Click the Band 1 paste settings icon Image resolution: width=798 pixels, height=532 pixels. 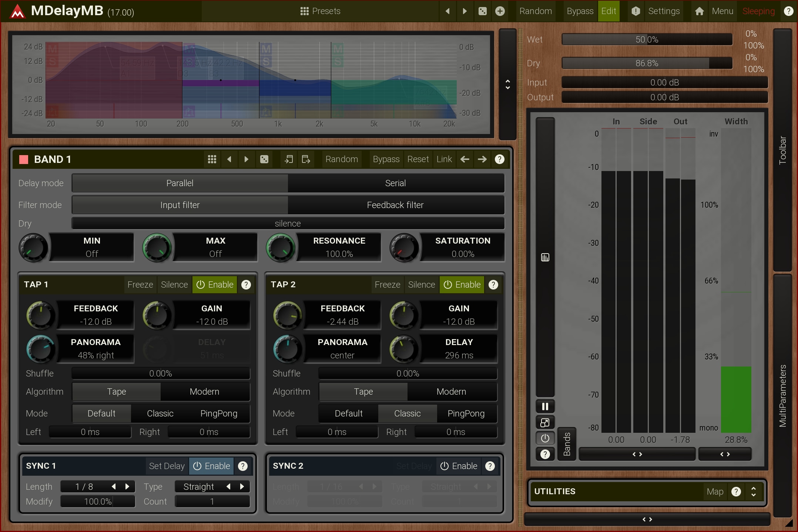point(306,159)
